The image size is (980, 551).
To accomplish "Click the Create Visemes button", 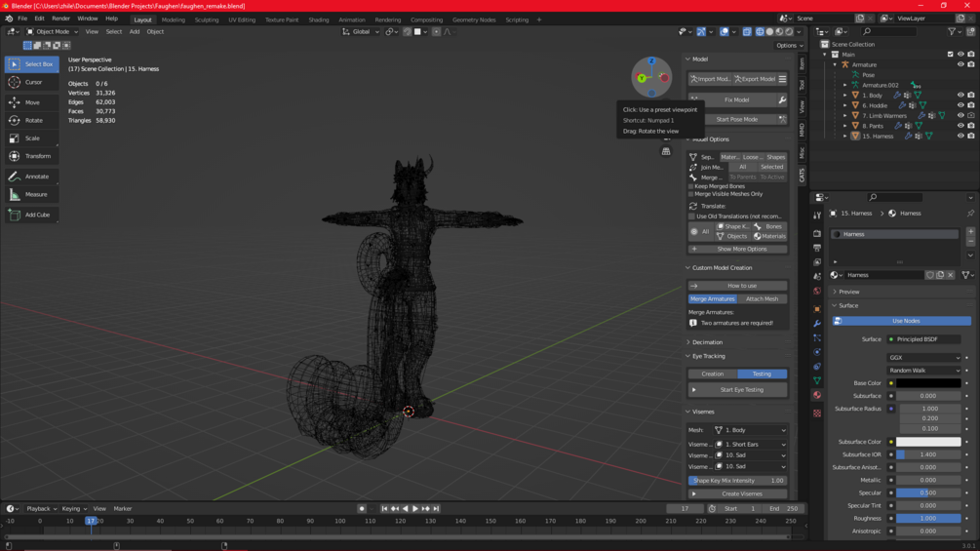I will [737, 493].
